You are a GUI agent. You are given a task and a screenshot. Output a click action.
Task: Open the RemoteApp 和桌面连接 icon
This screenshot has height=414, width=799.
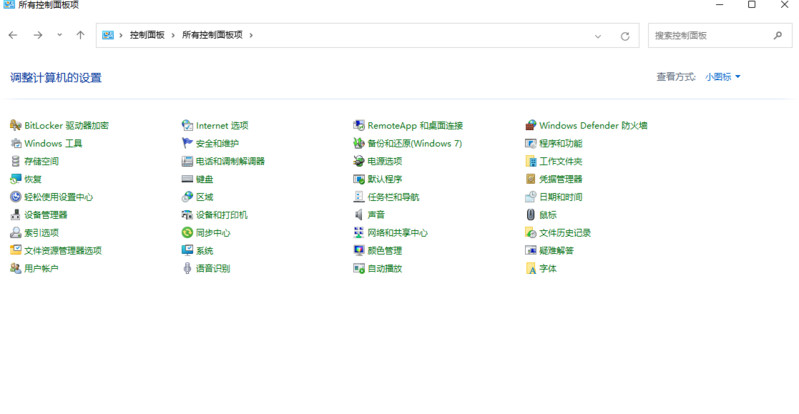pyautogui.click(x=359, y=125)
